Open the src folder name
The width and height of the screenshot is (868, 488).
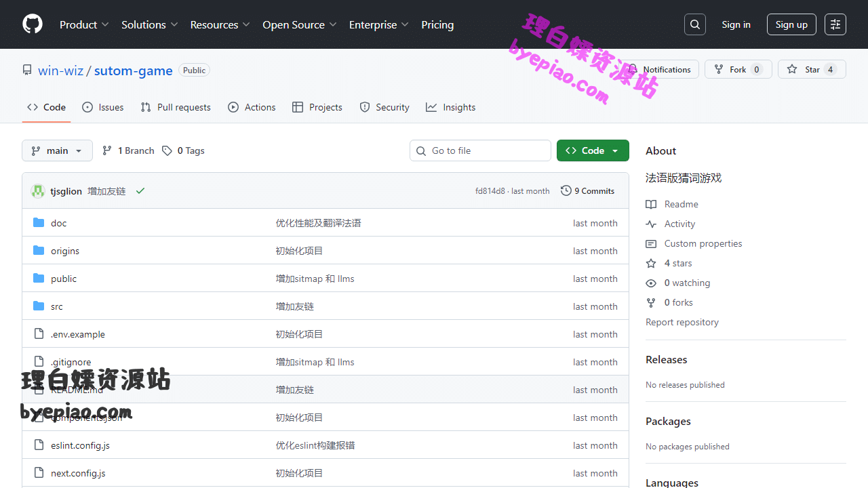pyautogui.click(x=57, y=306)
